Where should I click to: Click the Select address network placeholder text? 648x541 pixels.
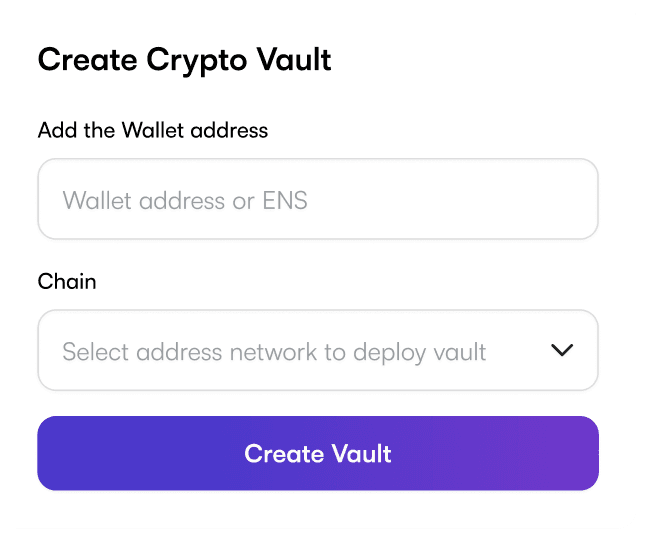click(x=274, y=351)
